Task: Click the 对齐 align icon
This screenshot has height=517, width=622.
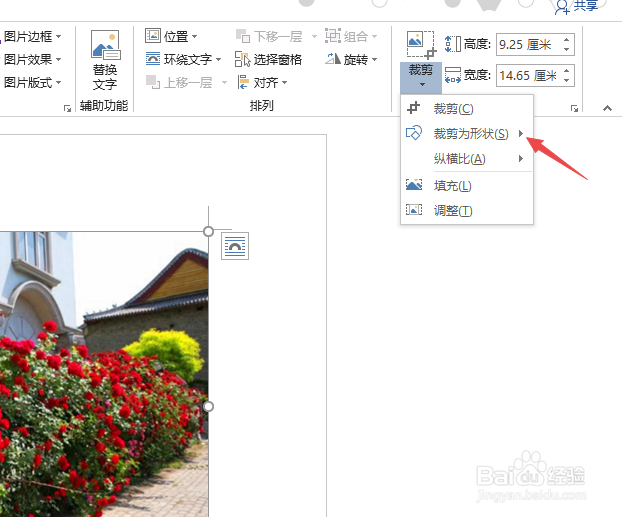Action: (x=243, y=82)
